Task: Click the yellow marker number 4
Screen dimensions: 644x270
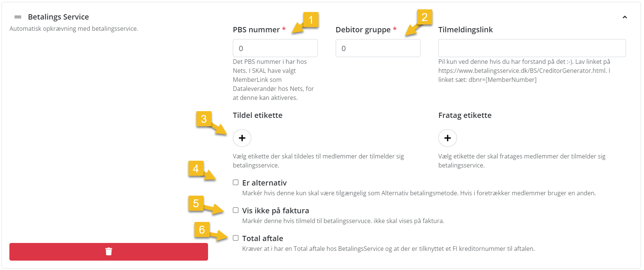Action: coord(196,169)
